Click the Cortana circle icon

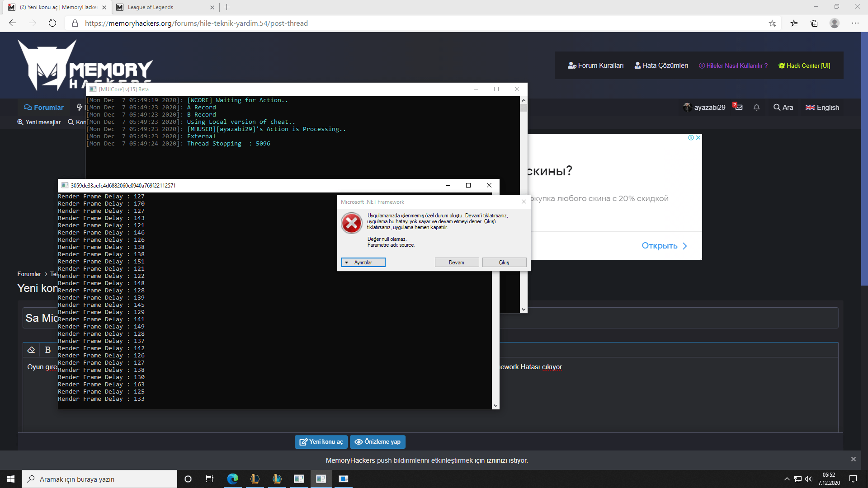188,479
